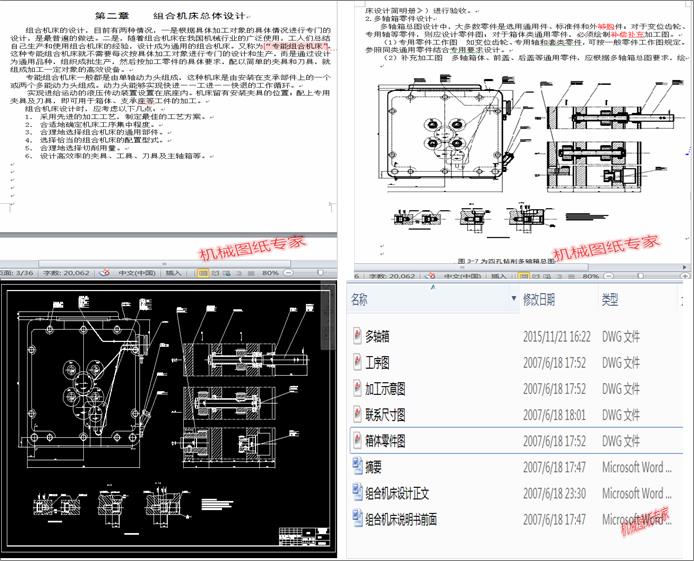
Task: Click the 字数: 20,062 word count in the left Word window
Action: pos(66,273)
